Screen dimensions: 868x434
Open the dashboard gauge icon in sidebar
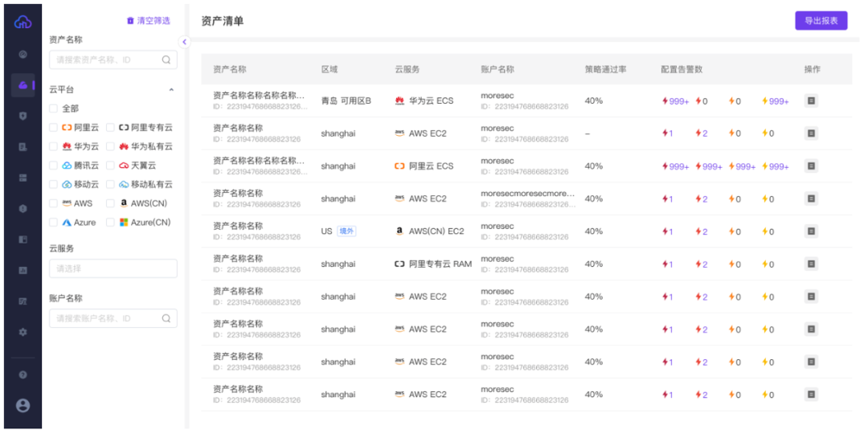coord(23,55)
